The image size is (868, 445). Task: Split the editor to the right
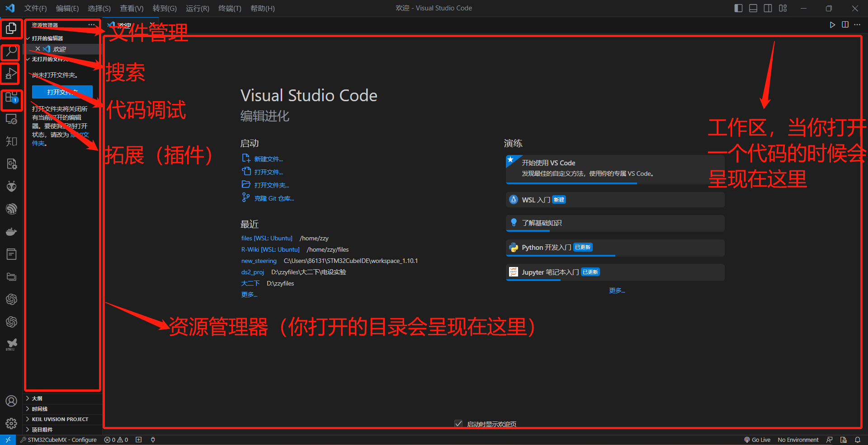click(x=845, y=25)
